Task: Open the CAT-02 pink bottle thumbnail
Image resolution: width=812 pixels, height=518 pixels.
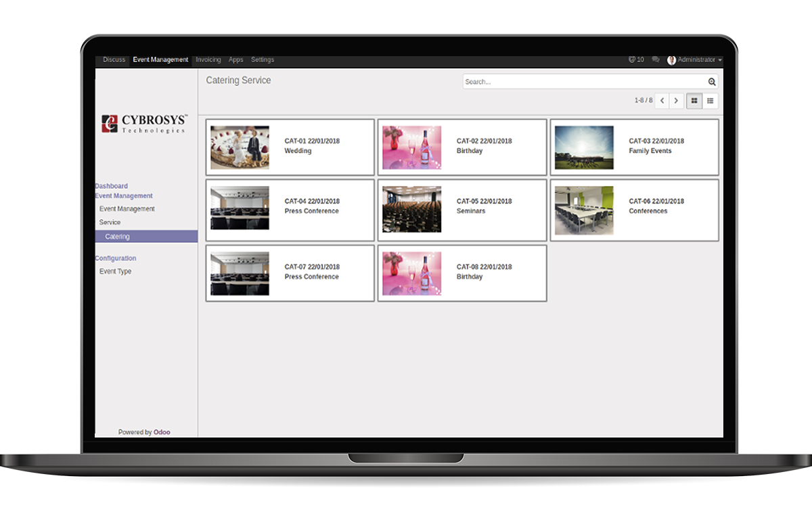Action: pos(411,147)
